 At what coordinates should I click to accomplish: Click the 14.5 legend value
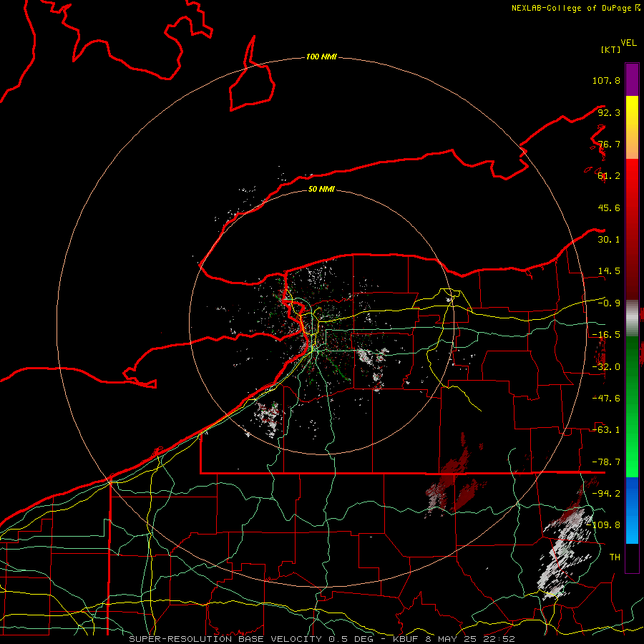pos(609,271)
